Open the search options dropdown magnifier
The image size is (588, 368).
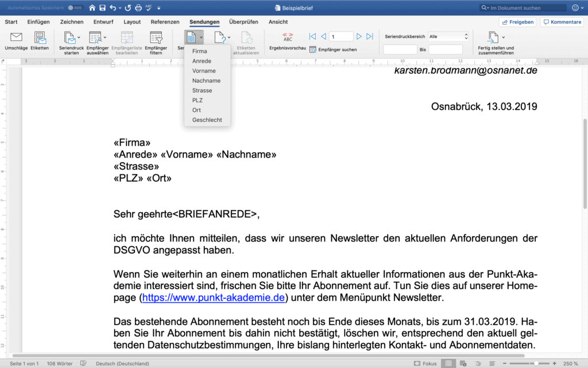coord(485,7)
